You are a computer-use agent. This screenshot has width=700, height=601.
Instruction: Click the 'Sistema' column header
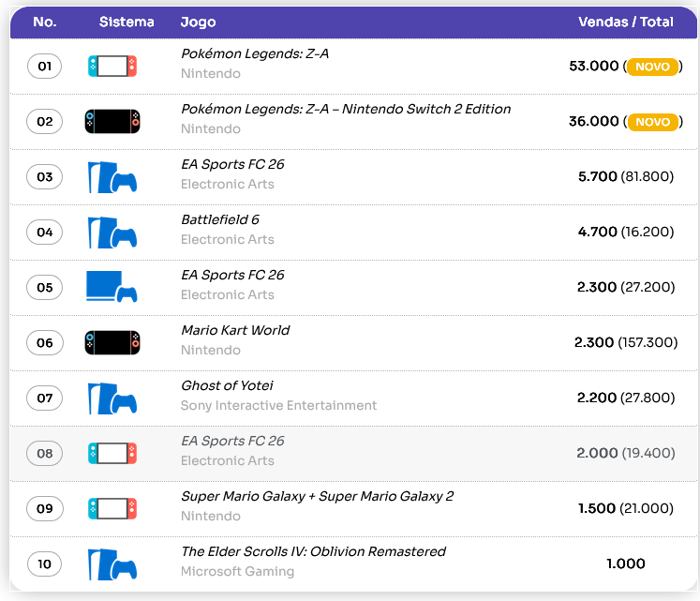127,22
